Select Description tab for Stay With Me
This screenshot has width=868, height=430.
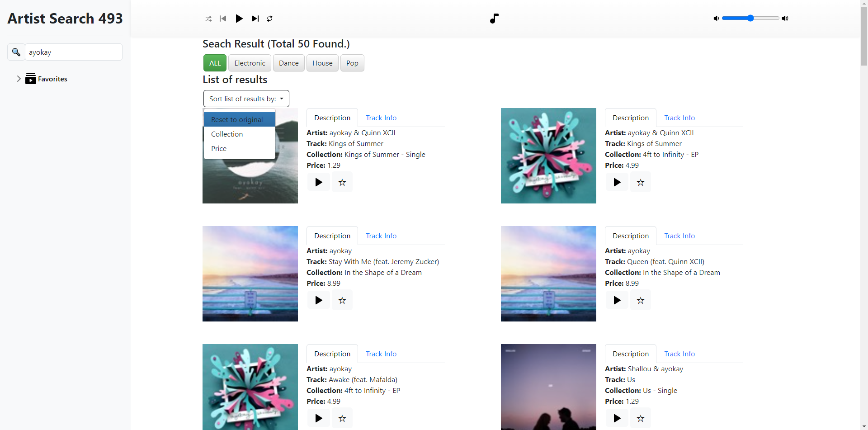(332, 236)
